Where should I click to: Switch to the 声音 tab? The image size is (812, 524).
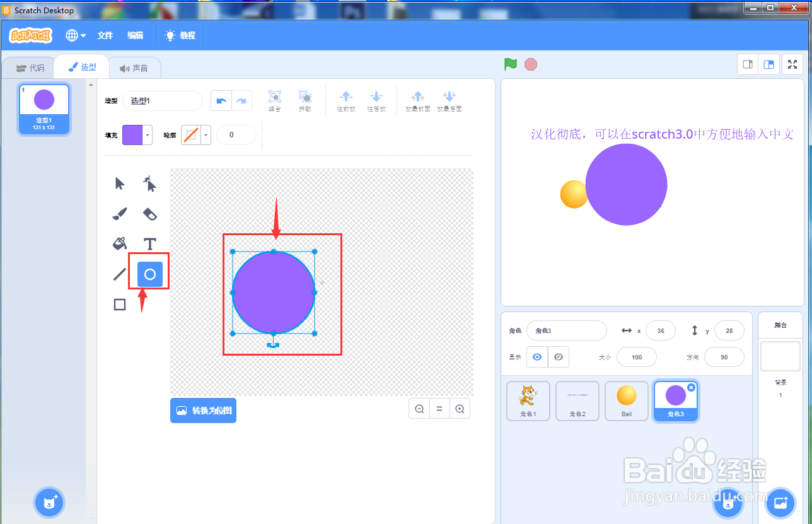pyautogui.click(x=135, y=67)
